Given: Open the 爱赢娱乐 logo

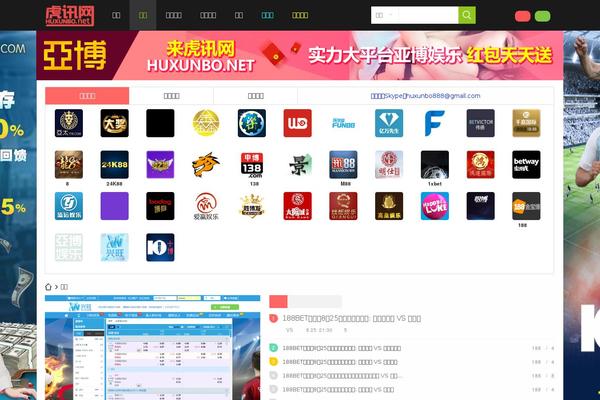Looking at the screenshot, I should [206, 206].
